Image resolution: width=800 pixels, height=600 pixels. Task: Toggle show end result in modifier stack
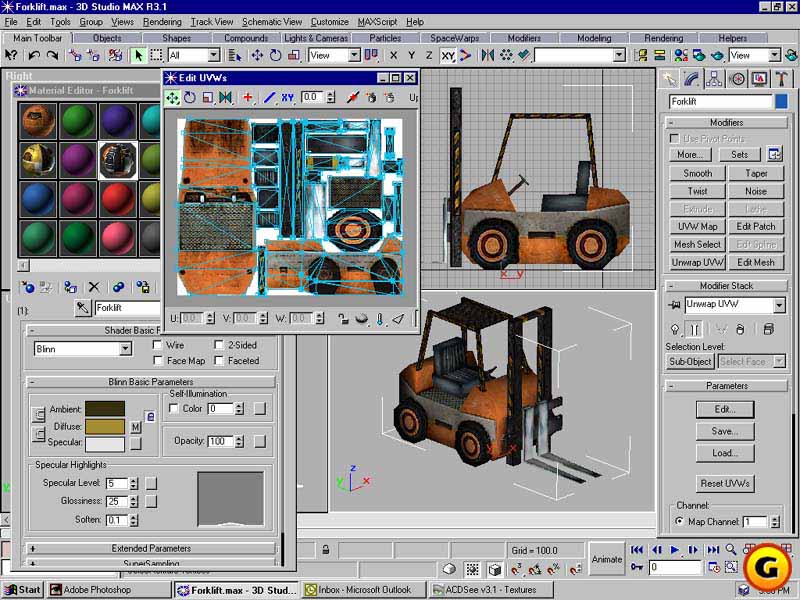[x=695, y=330]
